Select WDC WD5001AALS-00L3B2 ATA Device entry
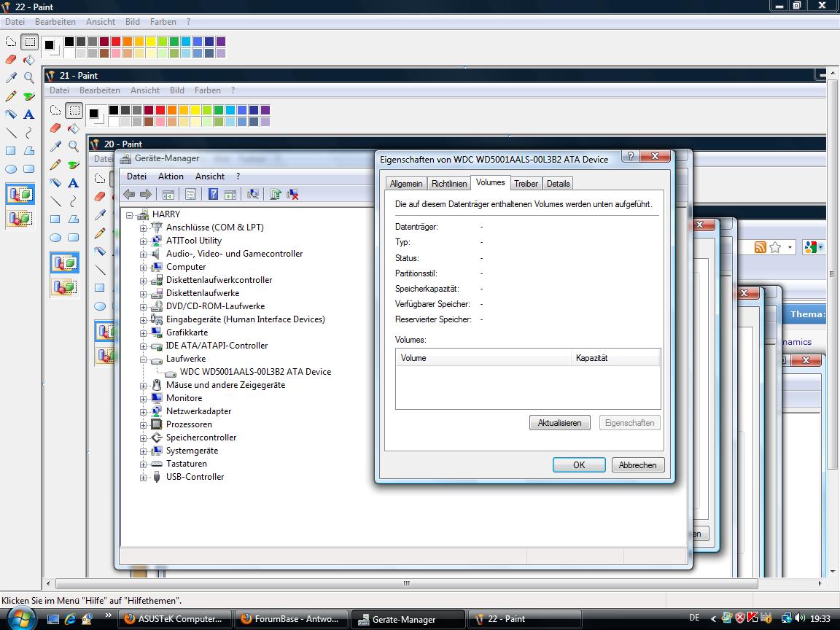The image size is (840, 630). 255,372
